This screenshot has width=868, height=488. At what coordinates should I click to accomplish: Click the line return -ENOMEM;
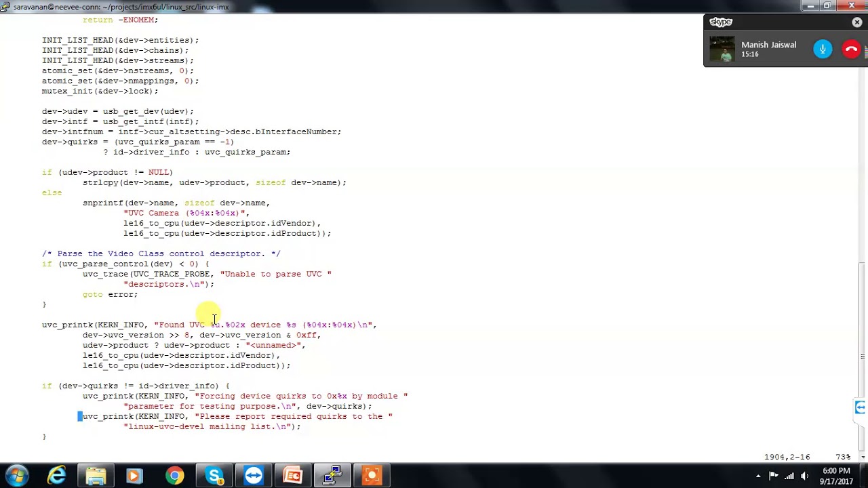point(120,20)
